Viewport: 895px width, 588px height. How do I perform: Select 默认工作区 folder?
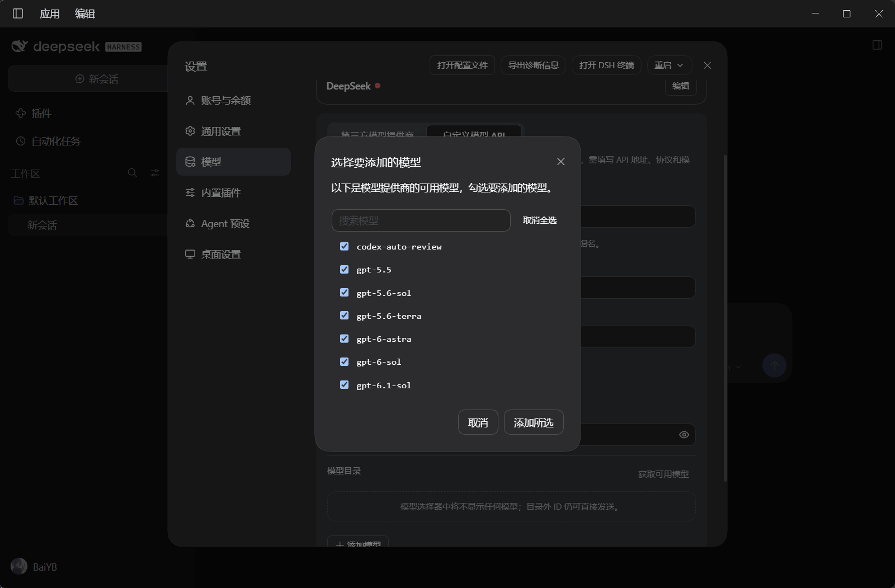[46, 200]
